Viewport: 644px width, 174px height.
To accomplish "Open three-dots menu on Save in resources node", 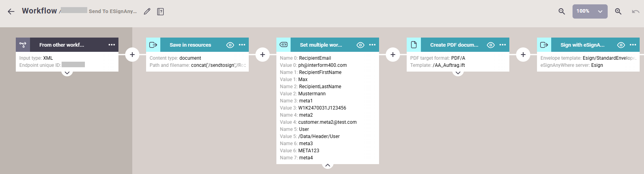I will click(242, 45).
